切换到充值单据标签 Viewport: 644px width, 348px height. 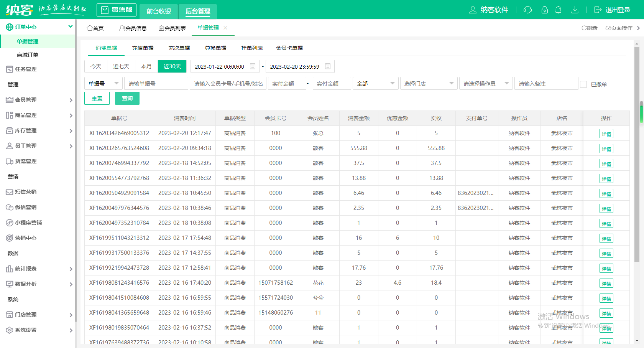tap(143, 48)
